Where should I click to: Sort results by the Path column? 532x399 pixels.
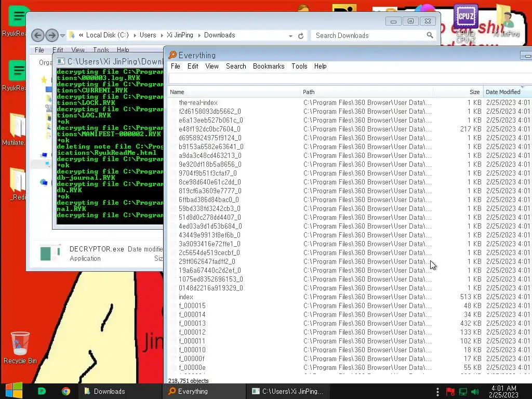coord(366,92)
